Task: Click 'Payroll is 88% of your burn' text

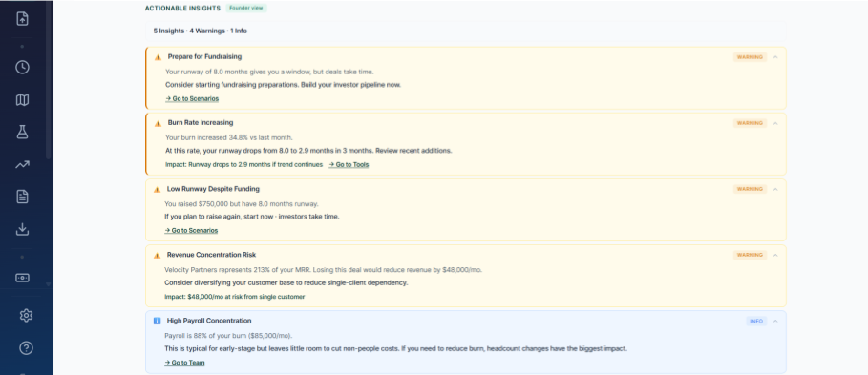Action: tap(228, 336)
